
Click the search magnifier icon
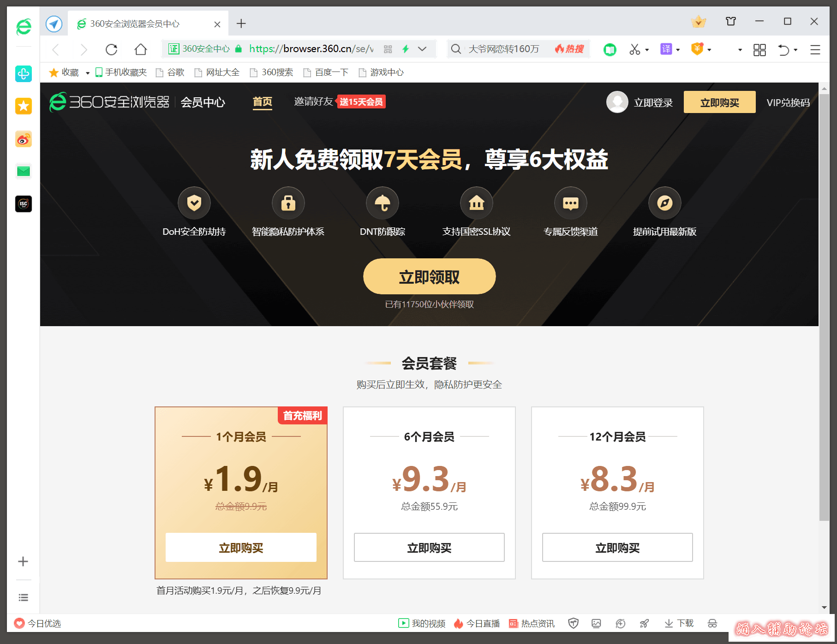pos(456,49)
